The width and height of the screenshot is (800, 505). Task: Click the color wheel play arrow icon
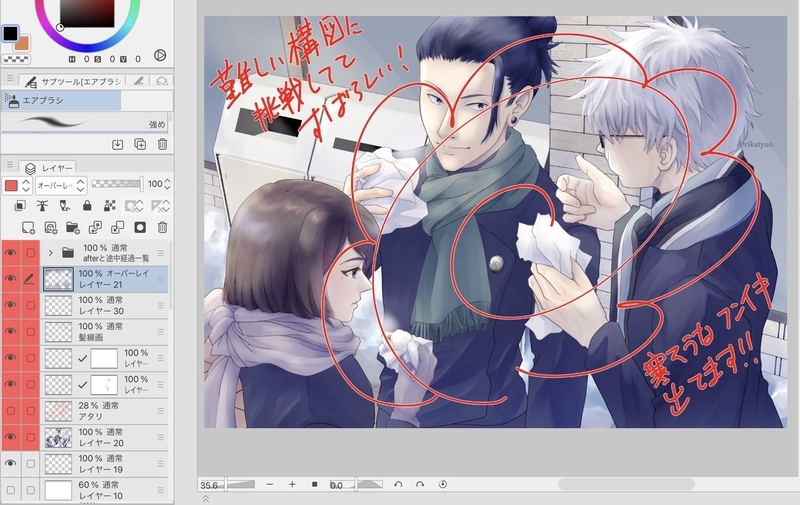click(x=160, y=55)
